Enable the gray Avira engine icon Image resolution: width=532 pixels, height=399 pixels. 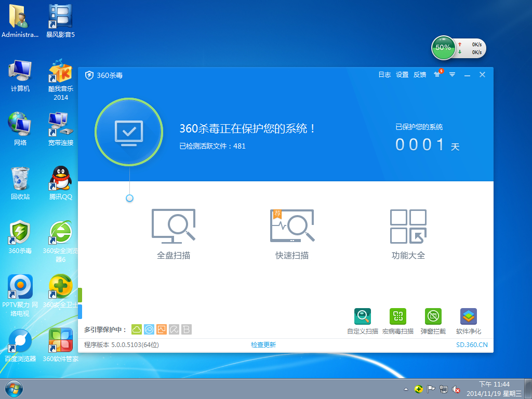[x=174, y=329]
